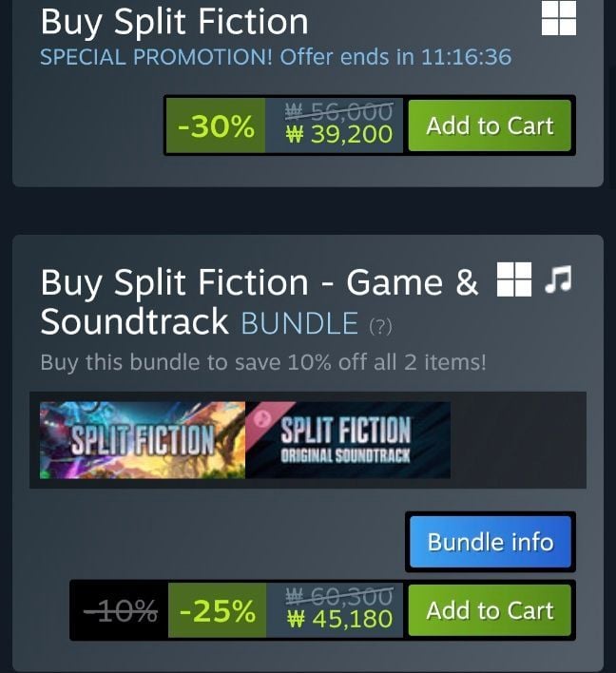
Task: Click the -25% bundle discount badge
Action: pyautogui.click(x=217, y=610)
